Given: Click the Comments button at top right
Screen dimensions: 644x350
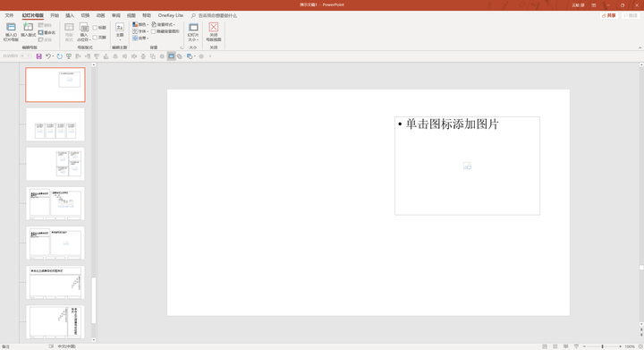Looking at the screenshot, I should point(631,15).
